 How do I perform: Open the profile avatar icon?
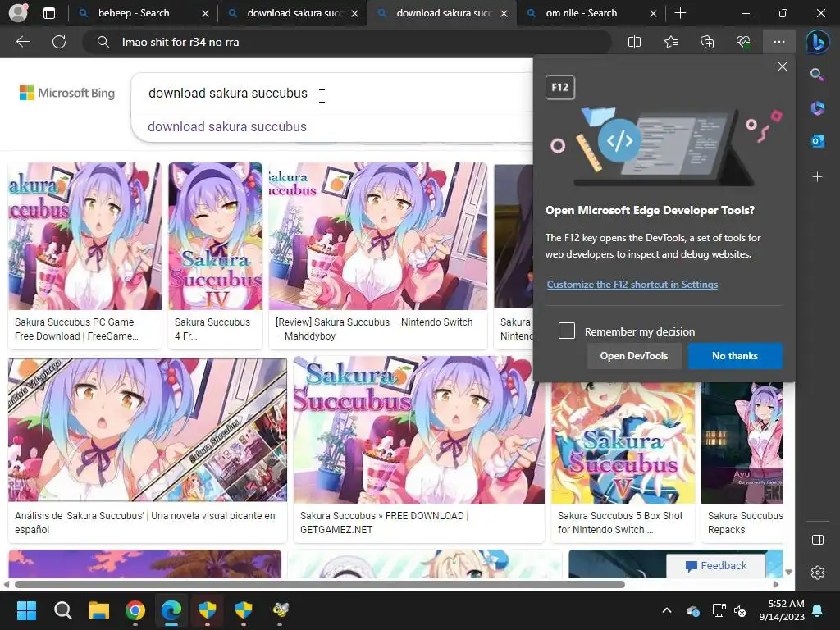[18, 13]
